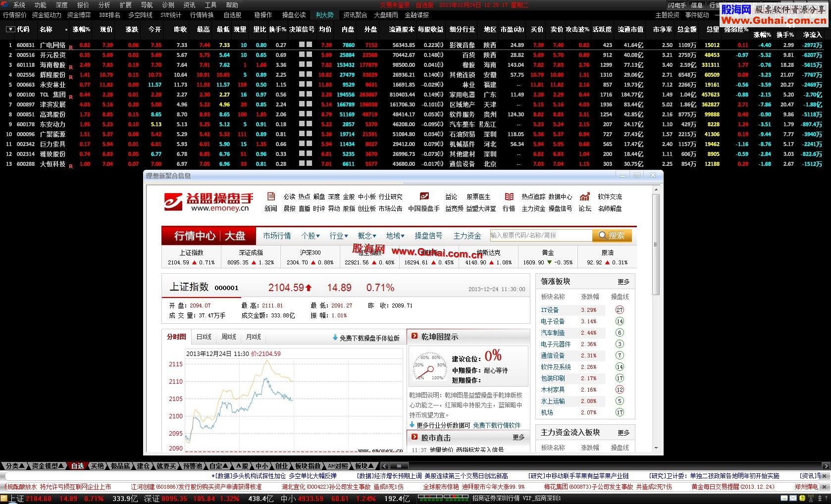
Task: Click the column menu triangle beside 代码
Action: click(x=10, y=29)
